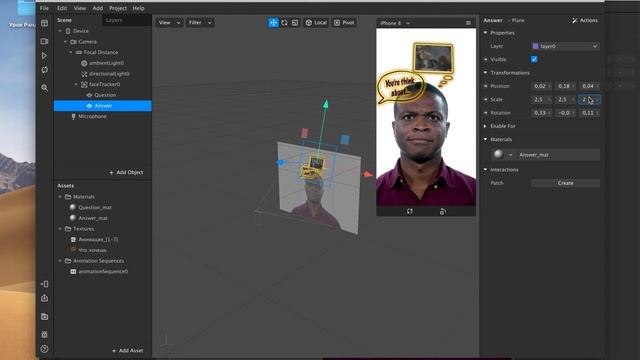Open the workspace layout icon in left toolbar

click(x=44, y=23)
